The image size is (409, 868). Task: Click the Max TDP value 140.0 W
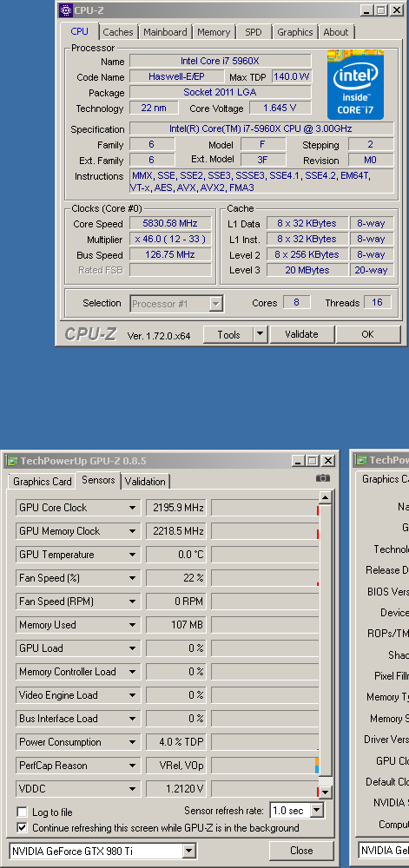tap(291, 76)
